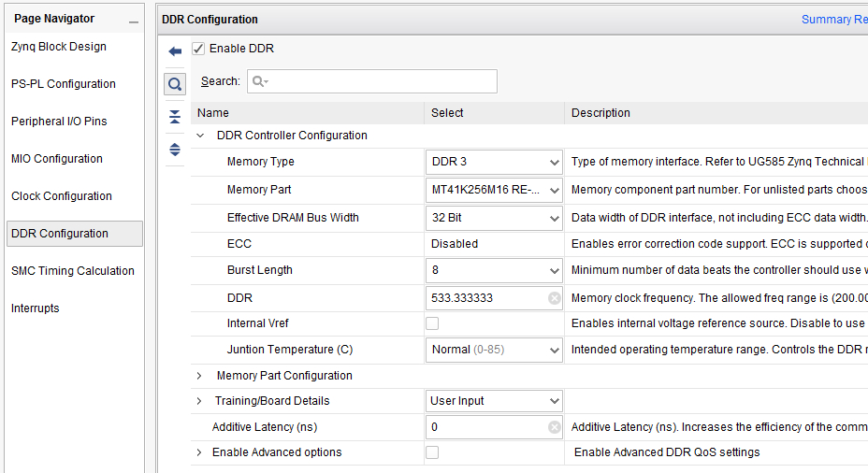Image resolution: width=868 pixels, height=473 pixels.
Task: Toggle the search magnifier icon
Action: coord(175,84)
